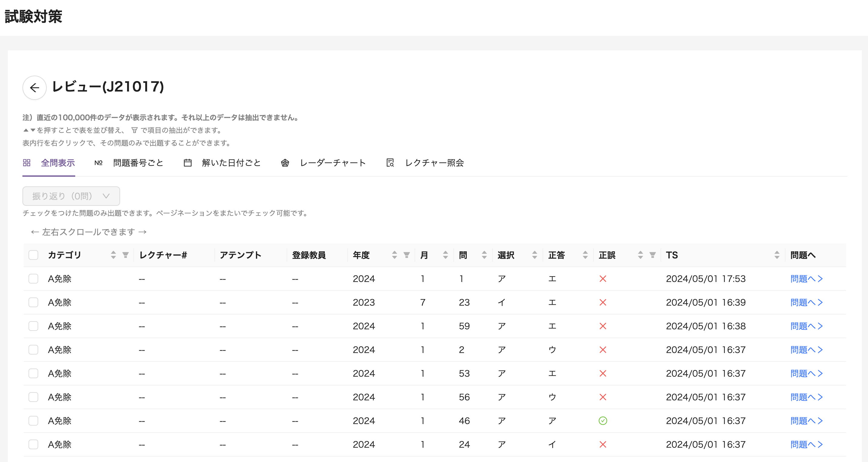868x462 pixels.
Task: Click filter icon in カテゴリ column header
Action: [125, 255]
